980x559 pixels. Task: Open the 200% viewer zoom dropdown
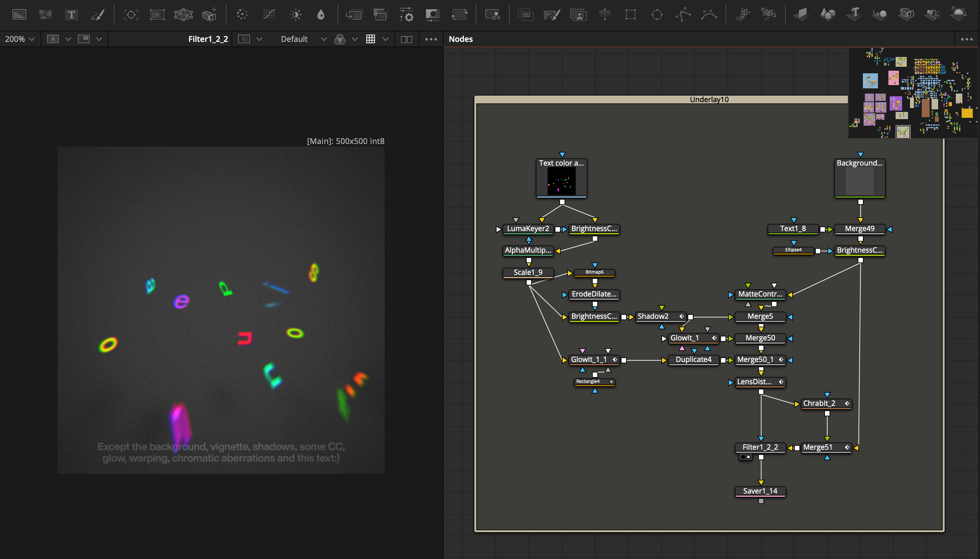point(20,39)
